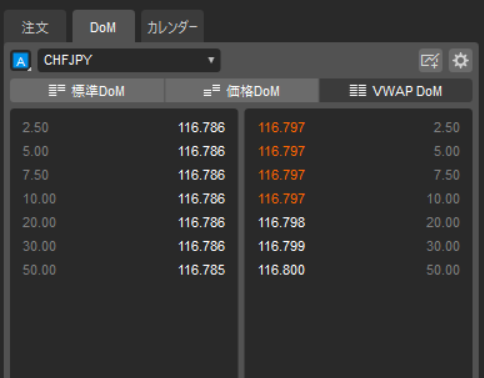Select ask-side volume 2.50

click(x=447, y=128)
